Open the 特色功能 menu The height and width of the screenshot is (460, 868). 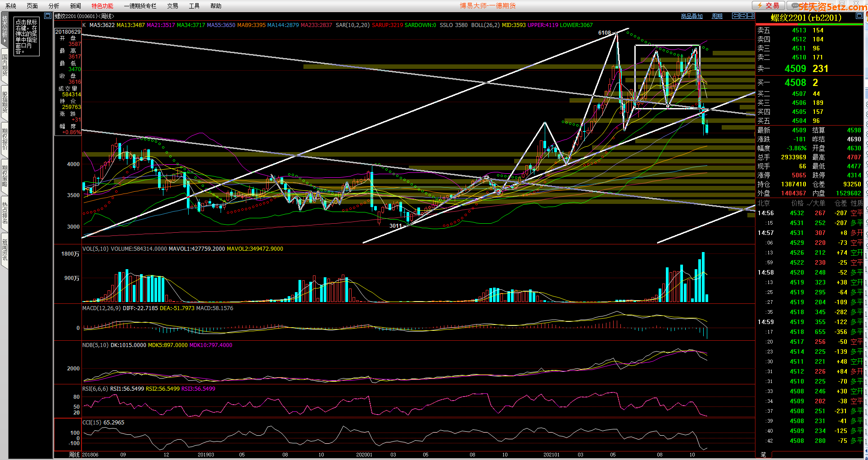[103, 6]
